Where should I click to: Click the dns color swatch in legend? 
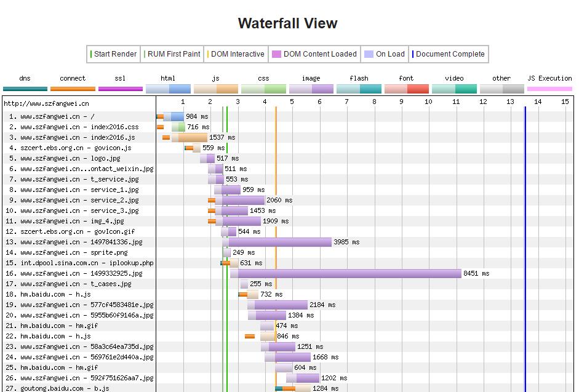(x=25, y=89)
